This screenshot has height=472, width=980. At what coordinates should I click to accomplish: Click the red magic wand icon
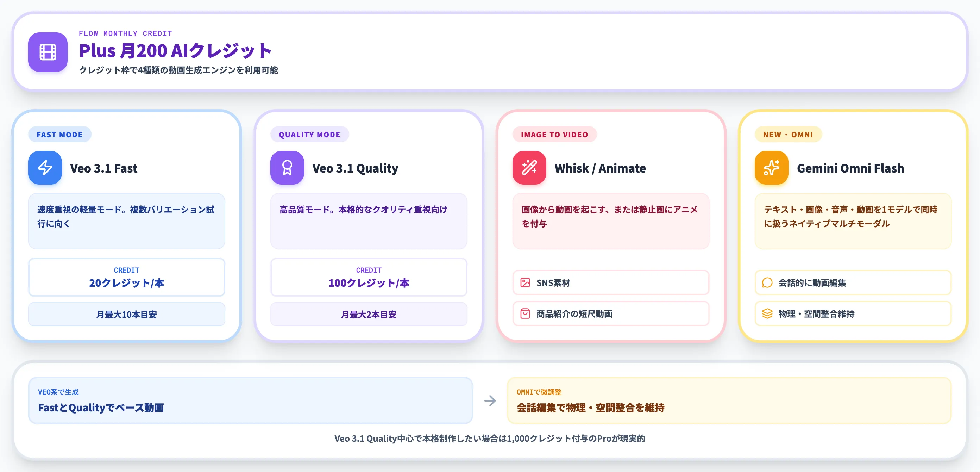[529, 168]
